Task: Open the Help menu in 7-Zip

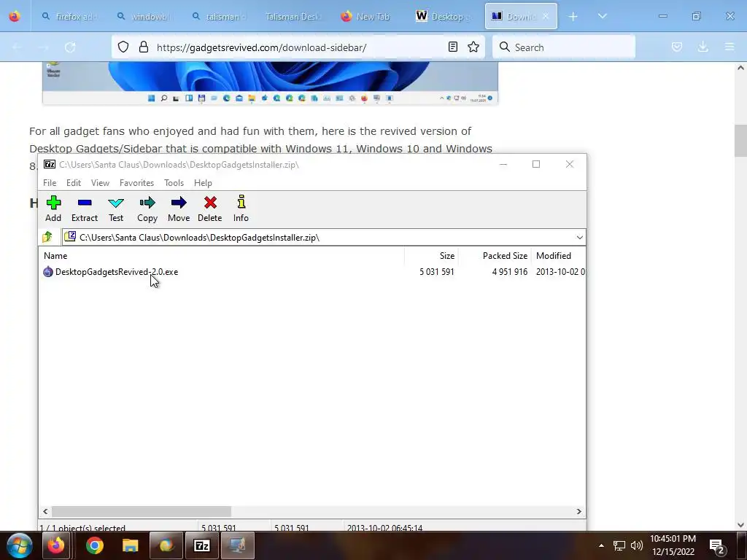Action: [x=203, y=183]
